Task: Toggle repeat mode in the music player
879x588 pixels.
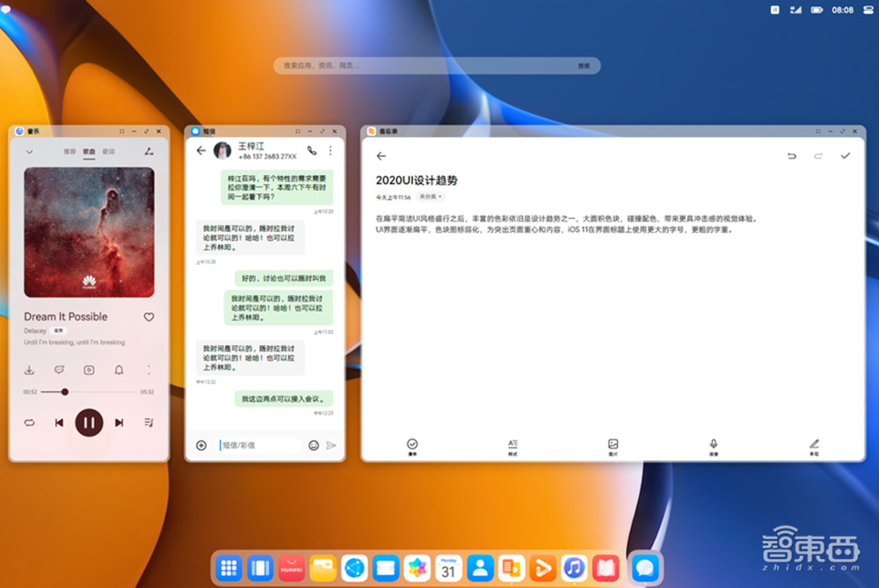Action: pyautogui.click(x=29, y=423)
